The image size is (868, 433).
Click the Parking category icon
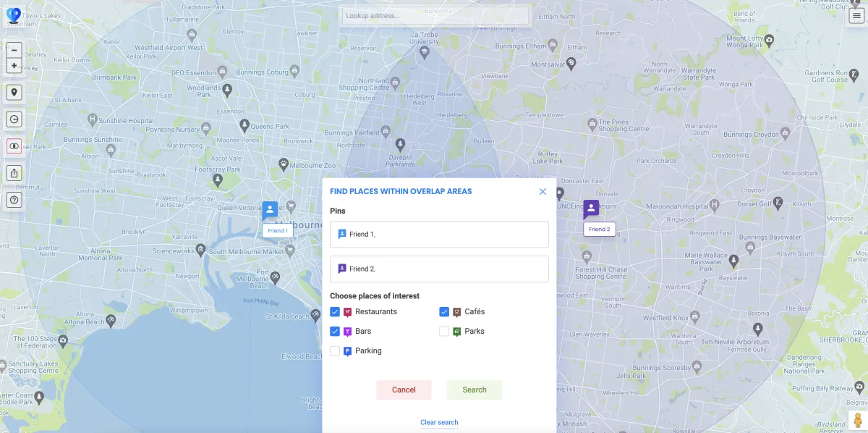click(x=348, y=352)
